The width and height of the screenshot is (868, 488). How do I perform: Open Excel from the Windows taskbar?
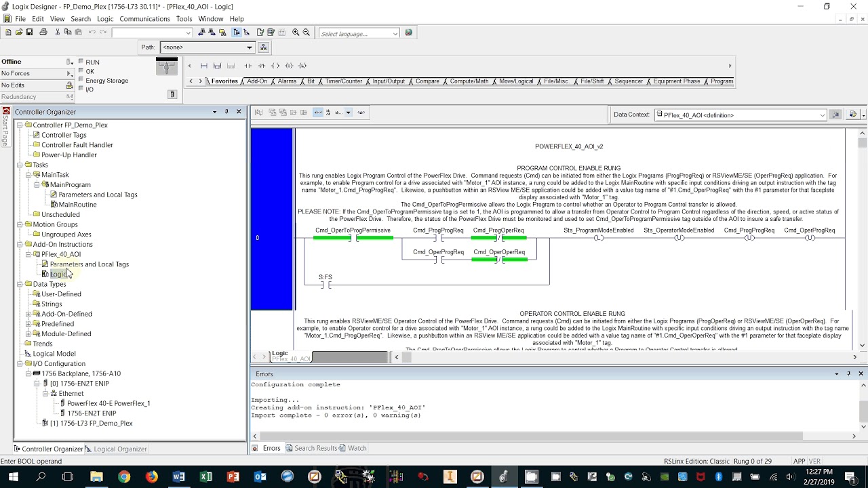(205, 476)
